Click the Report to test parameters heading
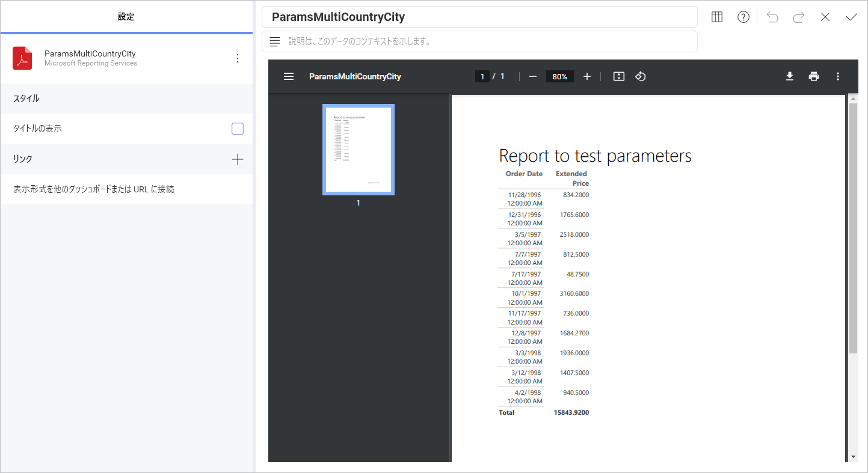 tap(596, 156)
